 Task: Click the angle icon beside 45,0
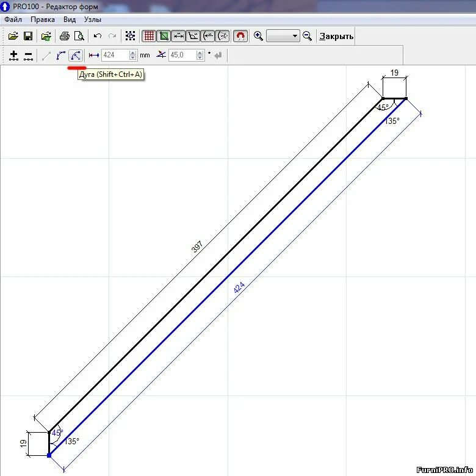[161, 55]
